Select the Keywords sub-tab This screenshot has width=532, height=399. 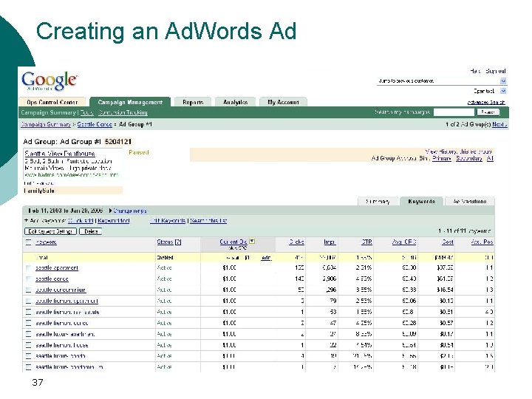point(421,201)
